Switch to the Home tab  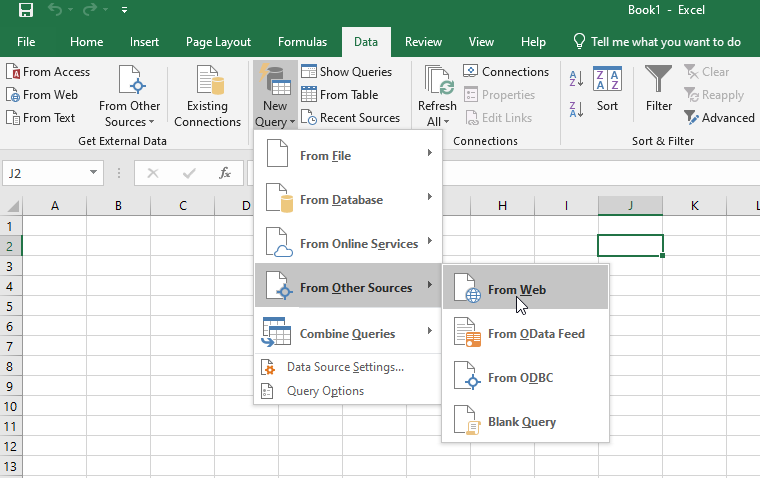pyautogui.click(x=86, y=42)
